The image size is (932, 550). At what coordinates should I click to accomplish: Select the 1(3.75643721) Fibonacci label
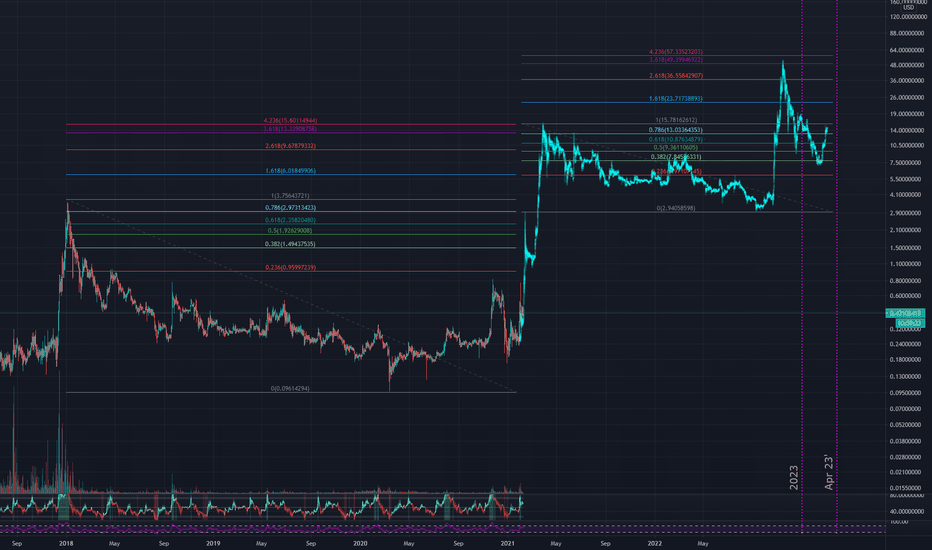(290, 196)
